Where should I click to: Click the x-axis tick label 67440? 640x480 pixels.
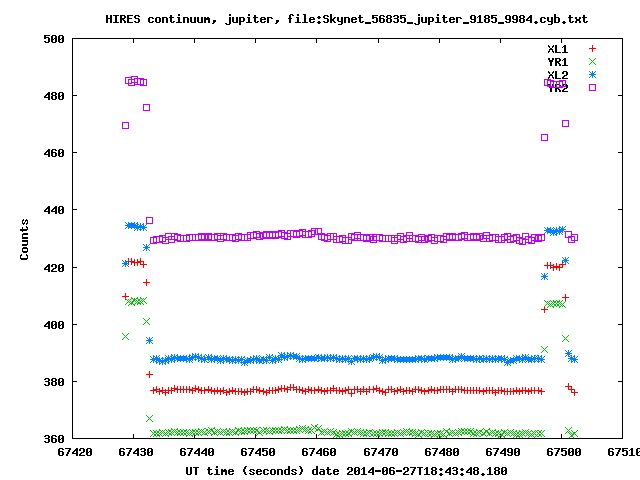[197, 452]
